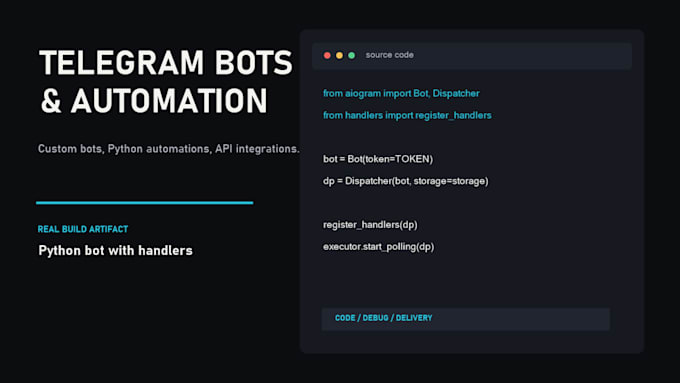Click the 'TELEGRAM BOTS' headline text
This screenshot has height=383, width=680.
[x=166, y=63]
